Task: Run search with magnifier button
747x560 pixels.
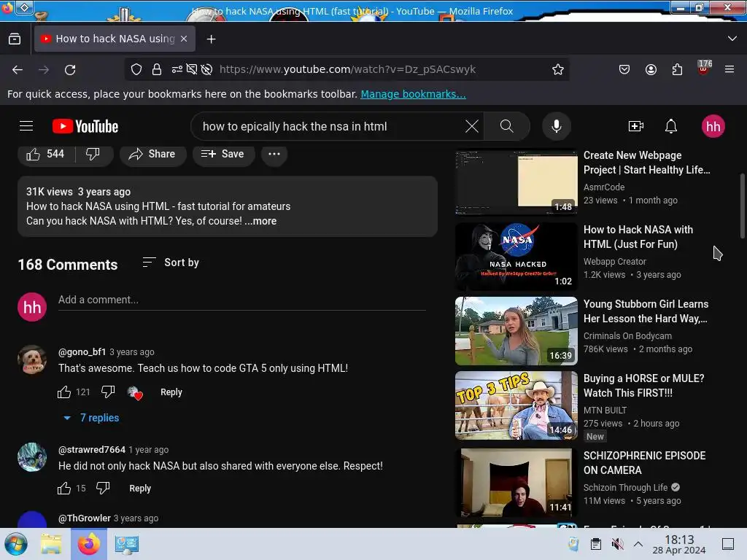Action: 506,126
